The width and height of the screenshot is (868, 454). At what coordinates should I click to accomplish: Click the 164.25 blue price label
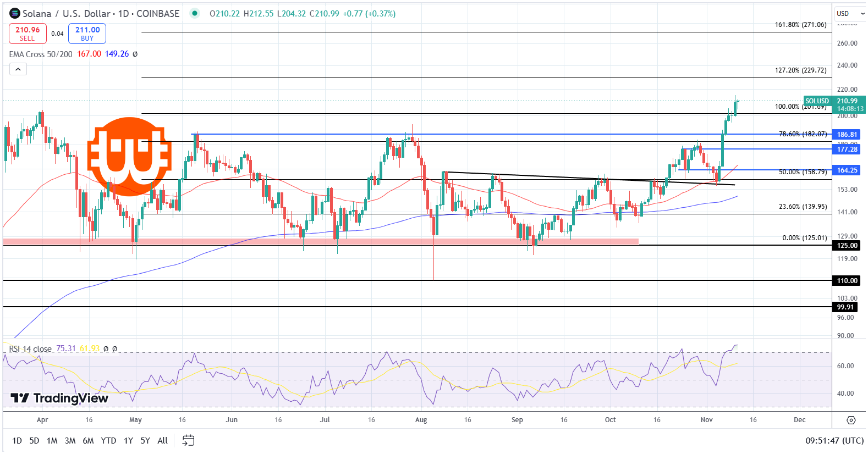pyautogui.click(x=847, y=170)
